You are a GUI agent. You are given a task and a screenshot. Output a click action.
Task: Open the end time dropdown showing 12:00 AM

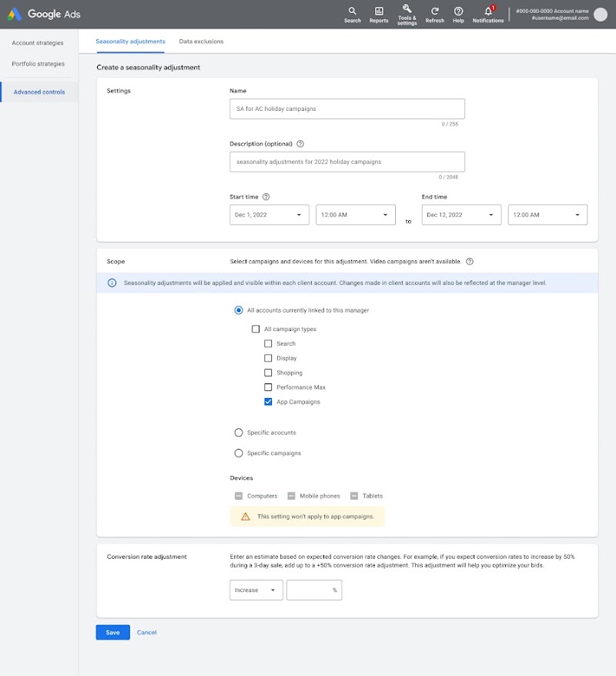(x=547, y=215)
